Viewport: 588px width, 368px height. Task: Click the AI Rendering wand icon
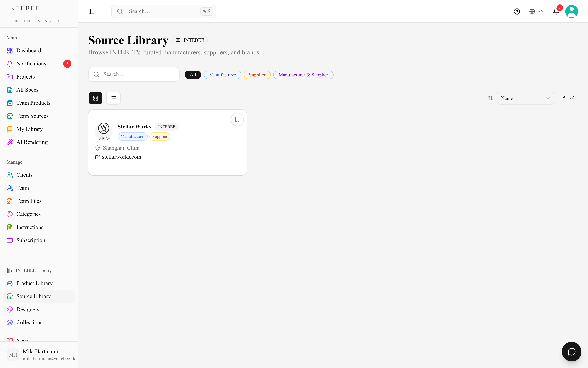[x=10, y=142]
